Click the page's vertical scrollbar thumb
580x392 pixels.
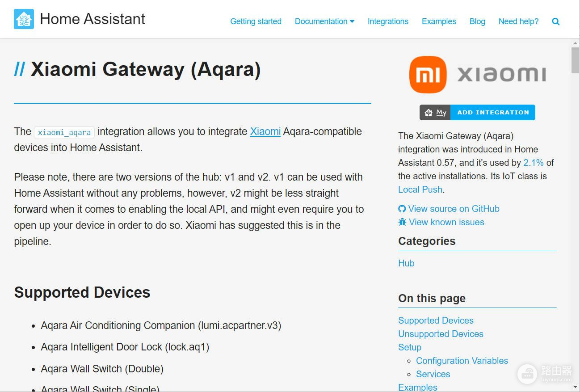point(575,59)
